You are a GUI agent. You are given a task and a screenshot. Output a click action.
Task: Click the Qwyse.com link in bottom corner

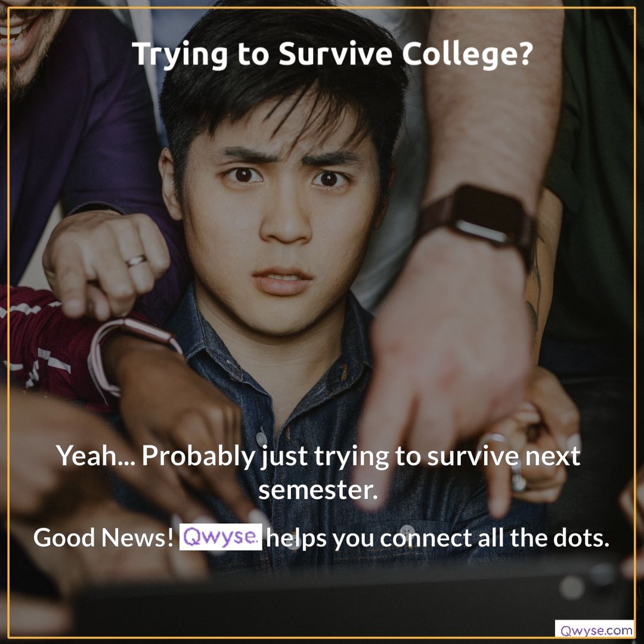pos(595,628)
